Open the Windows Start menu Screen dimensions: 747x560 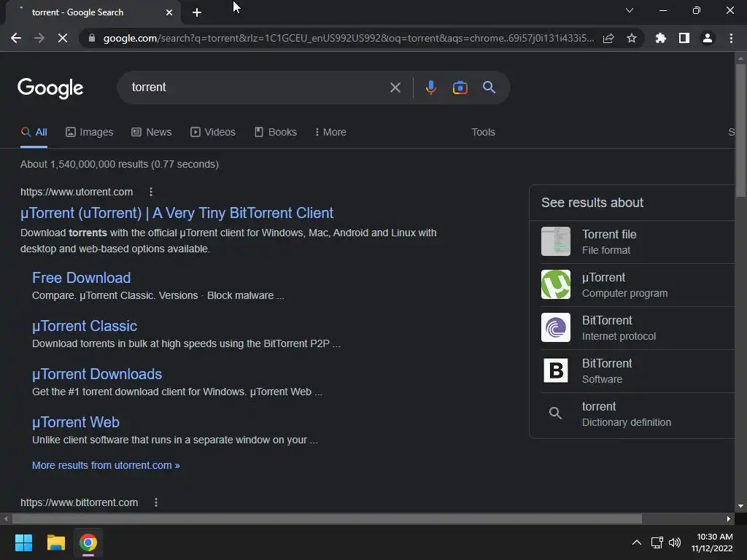23,542
